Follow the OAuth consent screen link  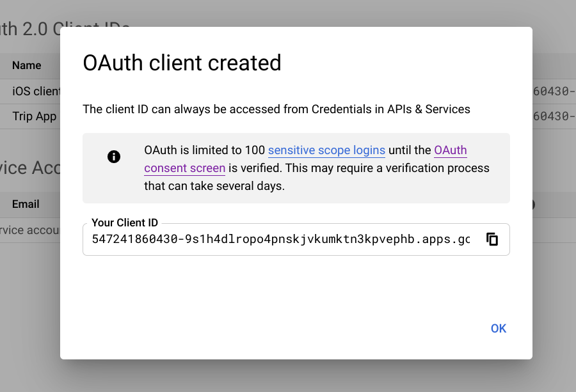point(451,151)
